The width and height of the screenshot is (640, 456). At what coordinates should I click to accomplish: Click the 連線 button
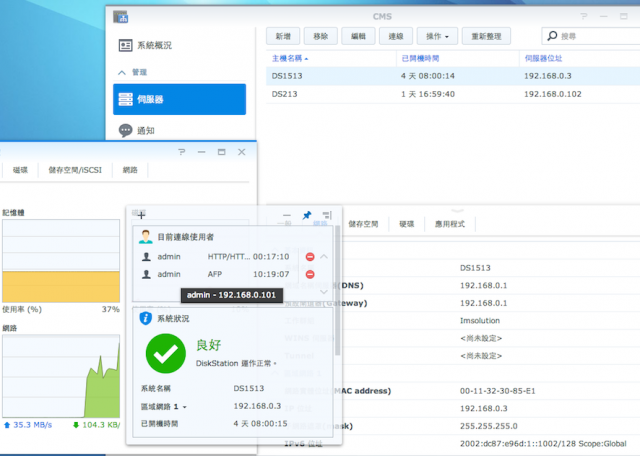pyautogui.click(x=396, y=36)
